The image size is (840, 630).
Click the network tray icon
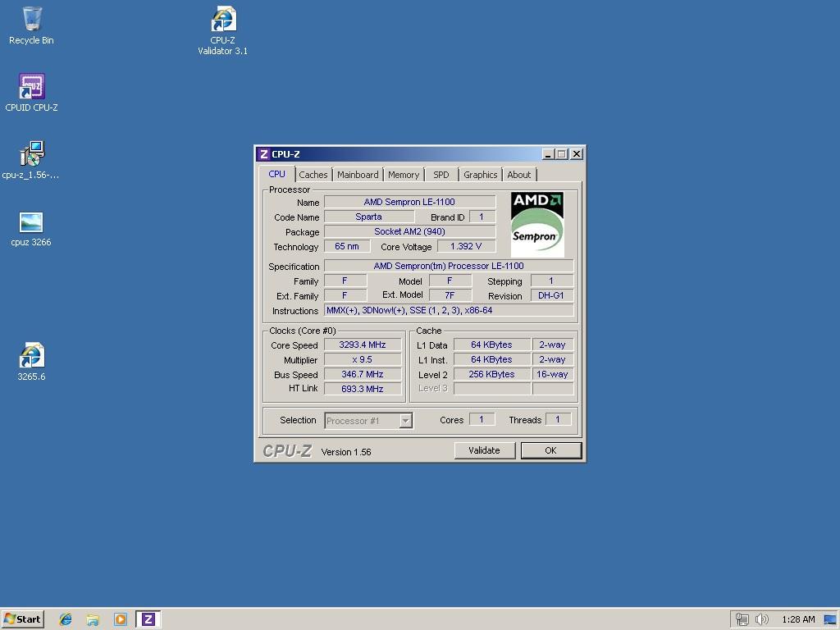742,619
